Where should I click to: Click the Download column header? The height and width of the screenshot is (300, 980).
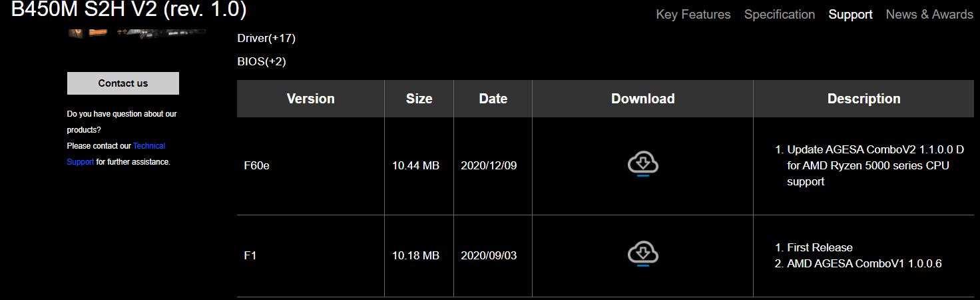642,99
